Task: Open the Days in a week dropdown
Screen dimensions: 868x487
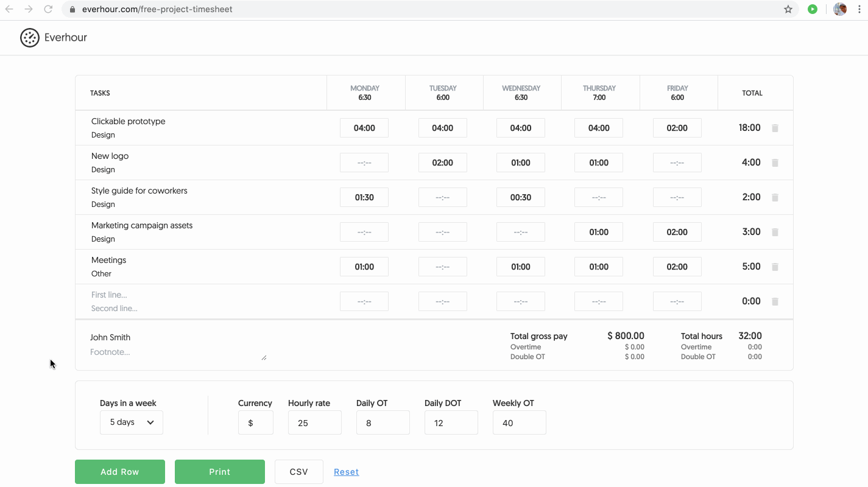Action: [x=131, y=422]
